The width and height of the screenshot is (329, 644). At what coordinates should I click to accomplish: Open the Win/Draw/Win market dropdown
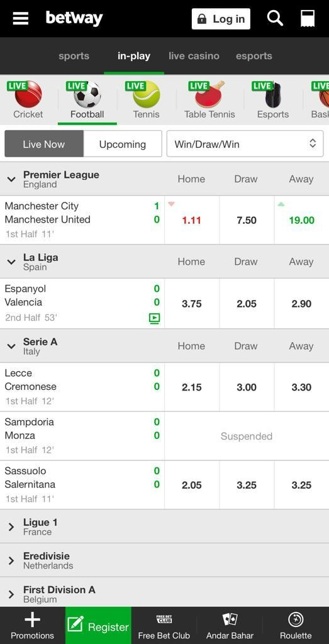pos(245,144)
